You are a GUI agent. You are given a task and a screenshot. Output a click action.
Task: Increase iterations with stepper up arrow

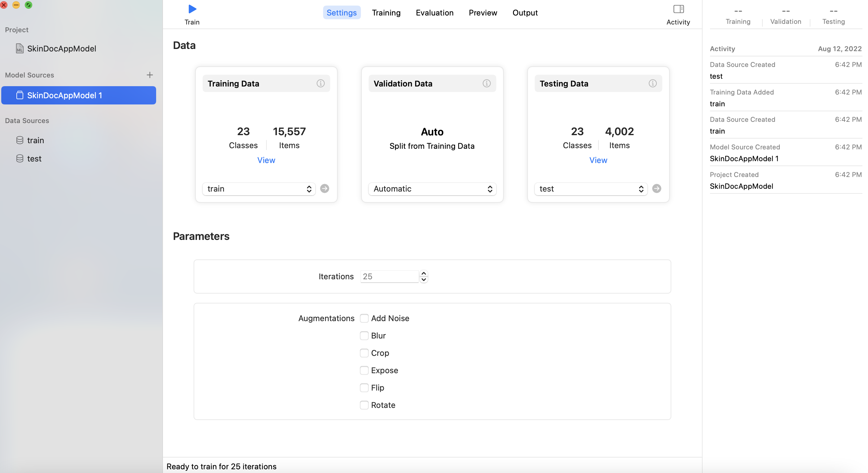click(x=423, y=273)
